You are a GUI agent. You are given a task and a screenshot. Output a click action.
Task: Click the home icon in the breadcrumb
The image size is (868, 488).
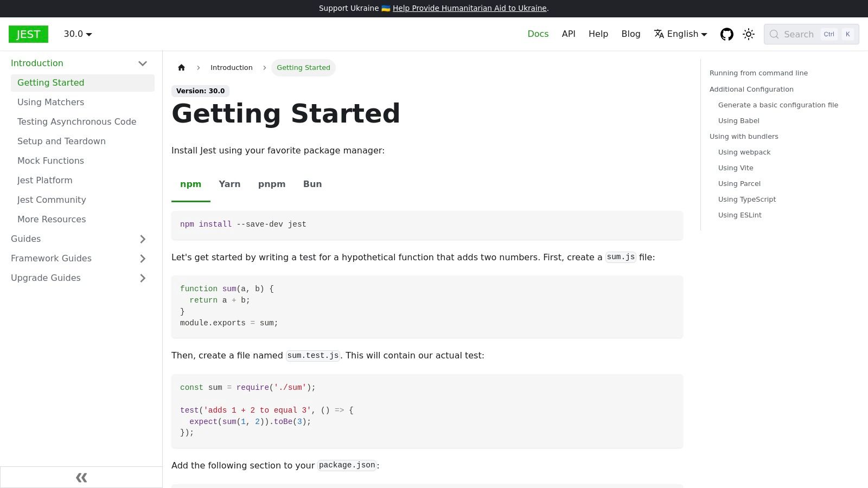pyautogui.click(x=181, y=67)
